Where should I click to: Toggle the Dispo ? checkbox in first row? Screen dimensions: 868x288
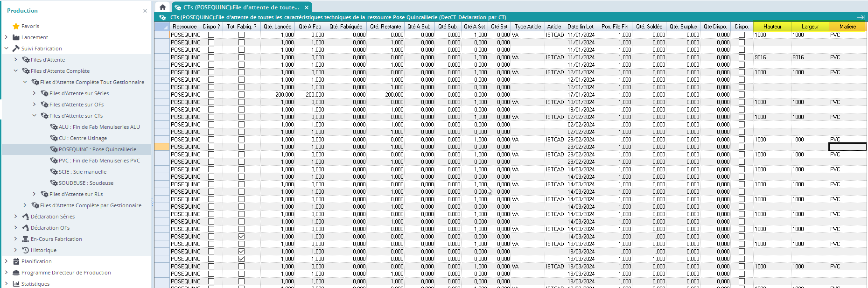(211, 35)
